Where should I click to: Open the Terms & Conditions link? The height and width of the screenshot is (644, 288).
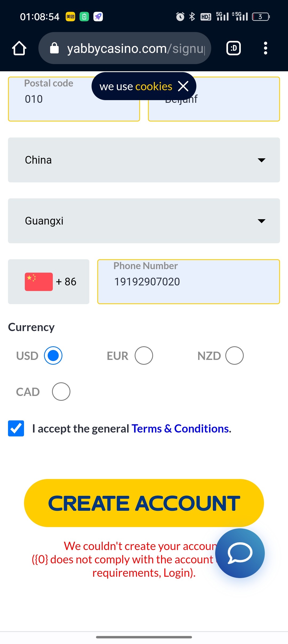(180, 429)
